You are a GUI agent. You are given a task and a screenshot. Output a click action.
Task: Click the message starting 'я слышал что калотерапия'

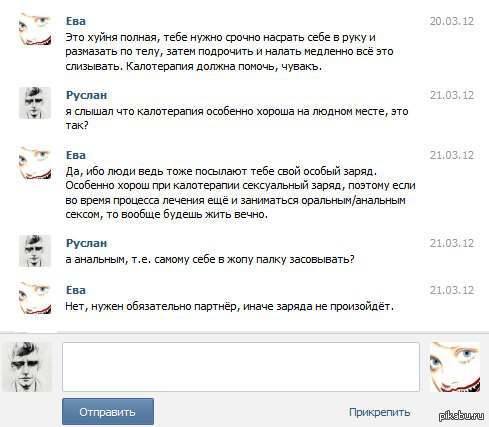coord(237,118)
